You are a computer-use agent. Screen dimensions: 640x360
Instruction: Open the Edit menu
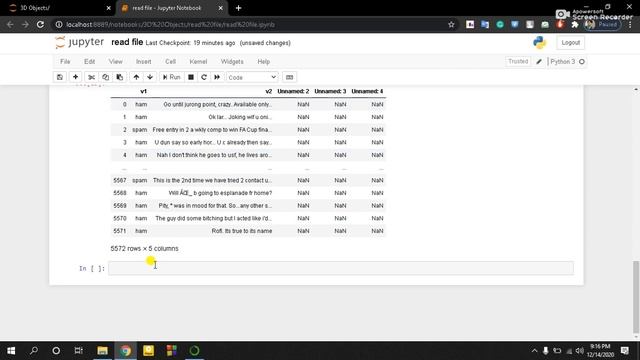89,62
